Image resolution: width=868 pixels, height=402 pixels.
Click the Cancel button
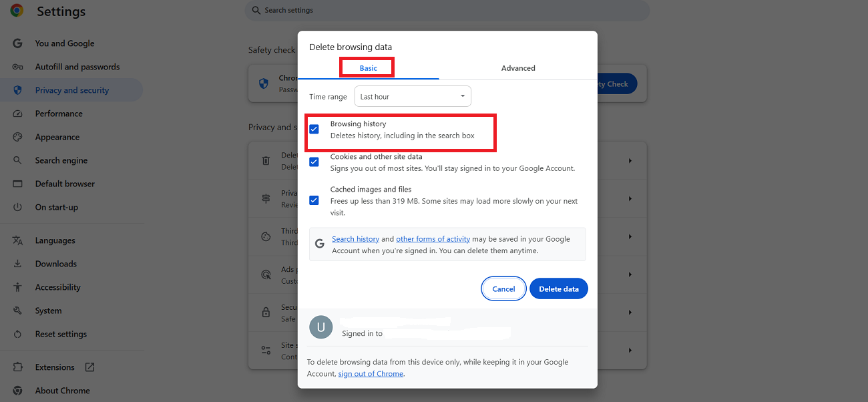pyautogui.click(x=503, y=288)
